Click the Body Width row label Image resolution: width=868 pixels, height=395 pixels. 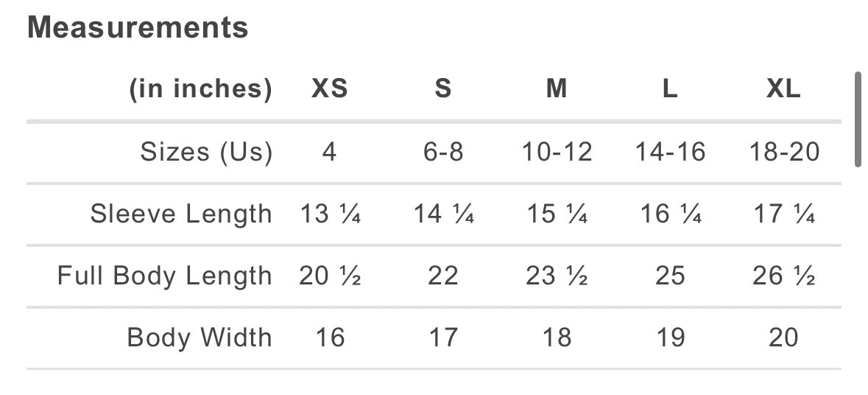(200, 338)
